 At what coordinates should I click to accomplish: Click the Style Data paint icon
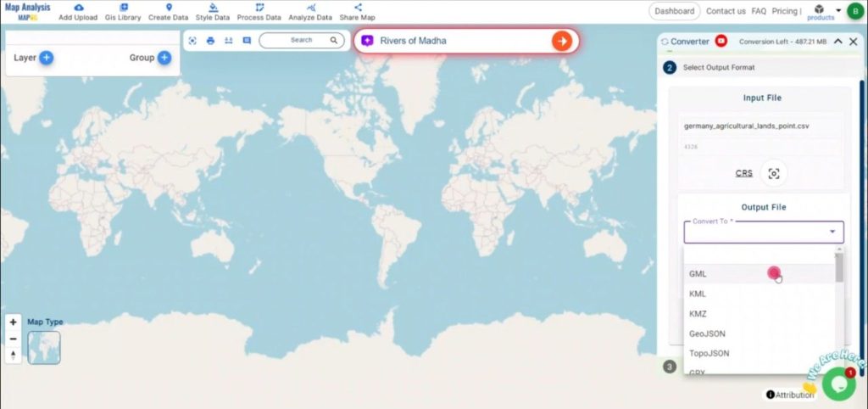213,8
